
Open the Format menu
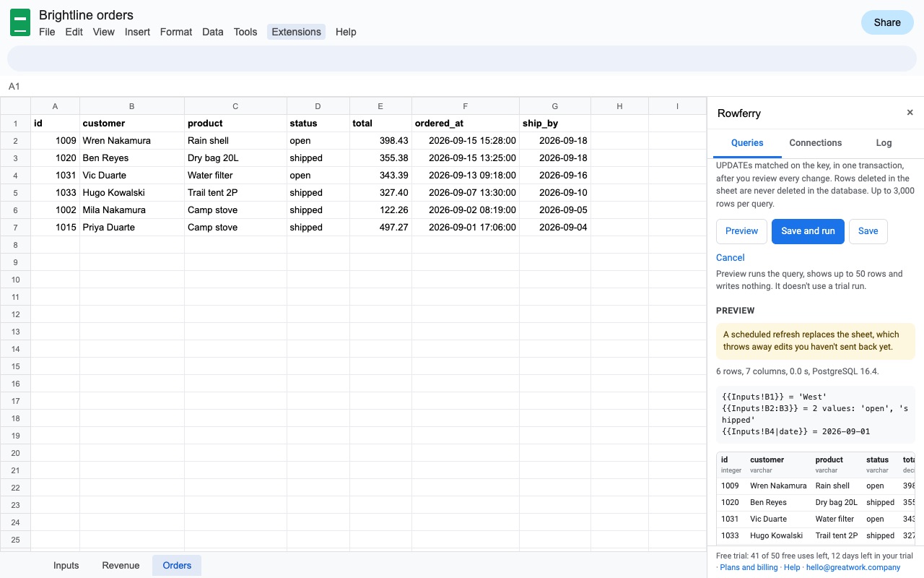(x=176, y=32)
